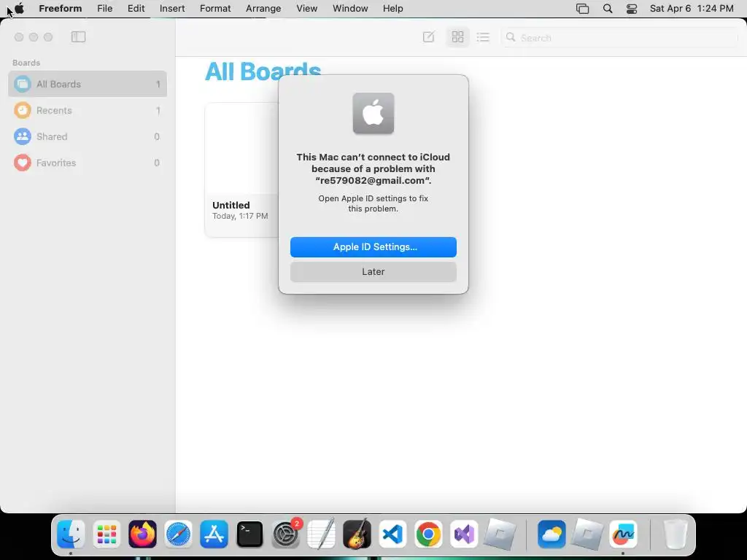747x560 pixels.
Task: Dismiss the dialog with Later
Action: [373, 271]
